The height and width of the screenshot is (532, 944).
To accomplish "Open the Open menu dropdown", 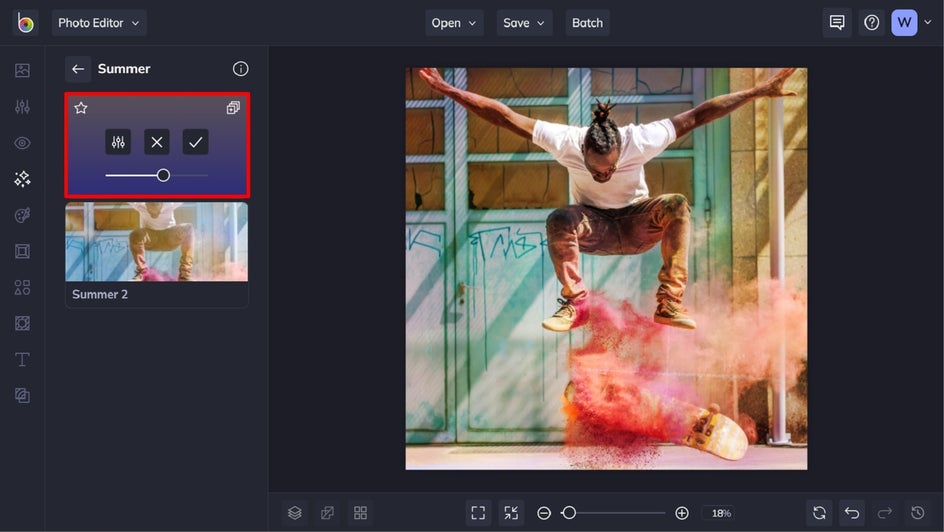I will pyautogui.click(x=454, y=23).
